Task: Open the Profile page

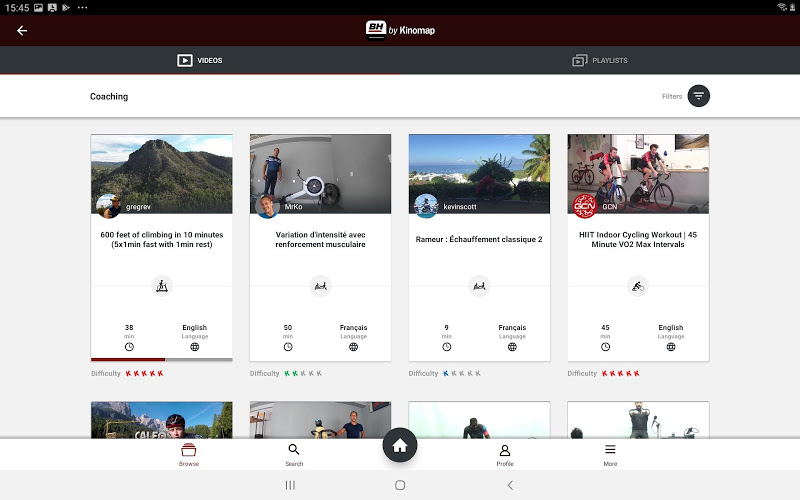Action: point(505,454)
